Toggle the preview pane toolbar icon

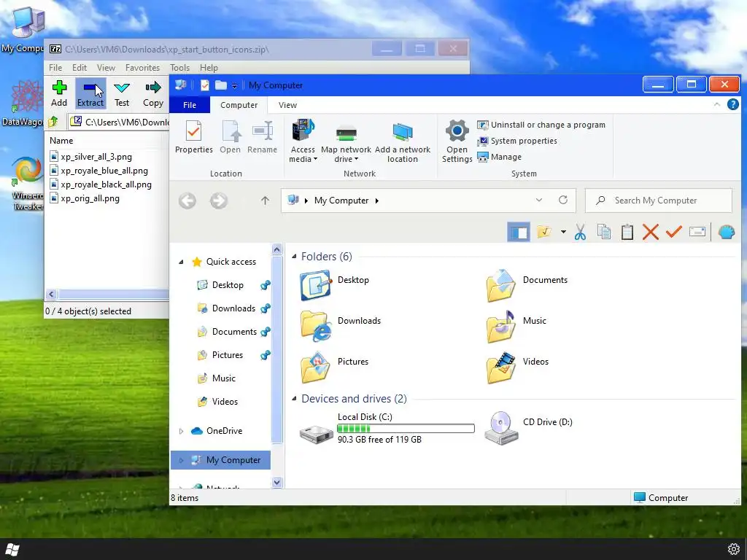click(x=519, y=233)
